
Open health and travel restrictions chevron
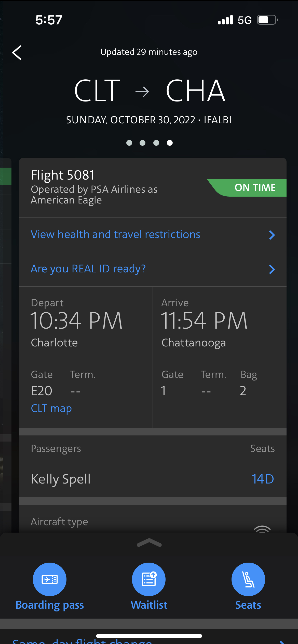272,235
